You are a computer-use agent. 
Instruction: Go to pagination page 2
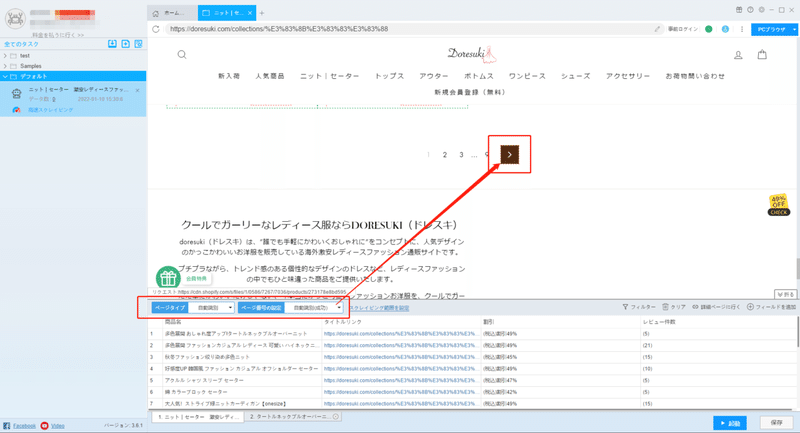point(445,155)
